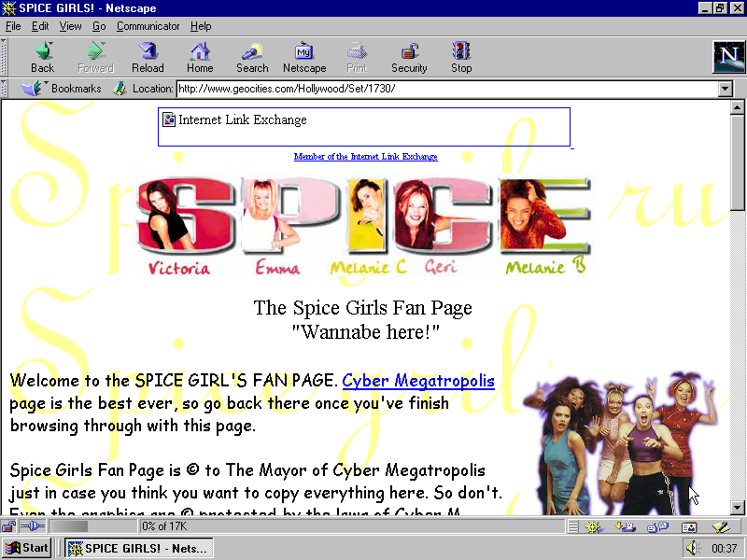
Task: Click the page proxy location icon
Action: pos(120,88)
